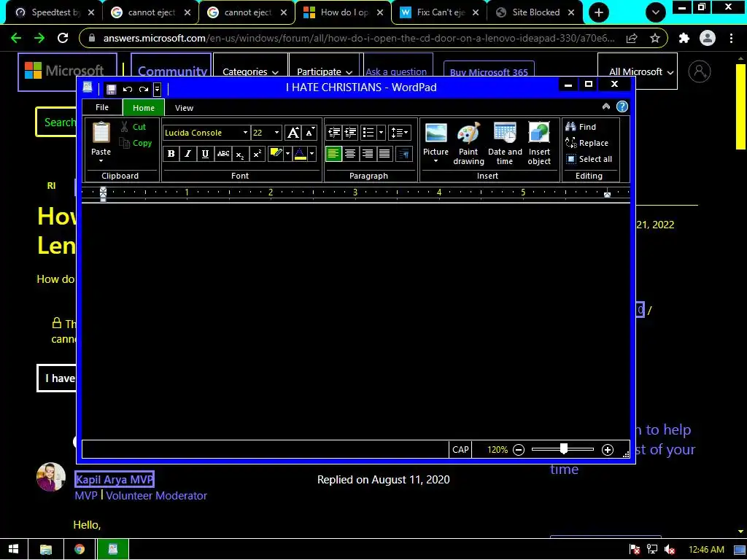
Task: Zoom out with minus button
Action: tap(519, 450)
